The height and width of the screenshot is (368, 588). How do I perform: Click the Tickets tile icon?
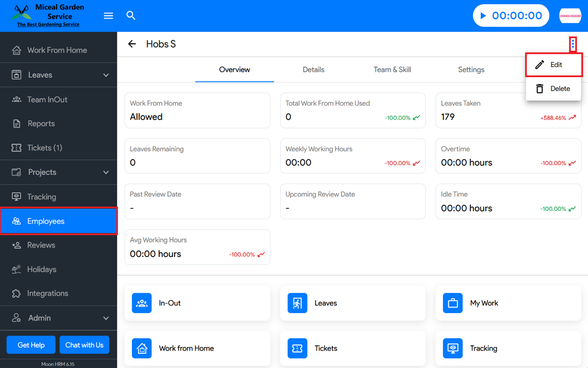[297, 348]
